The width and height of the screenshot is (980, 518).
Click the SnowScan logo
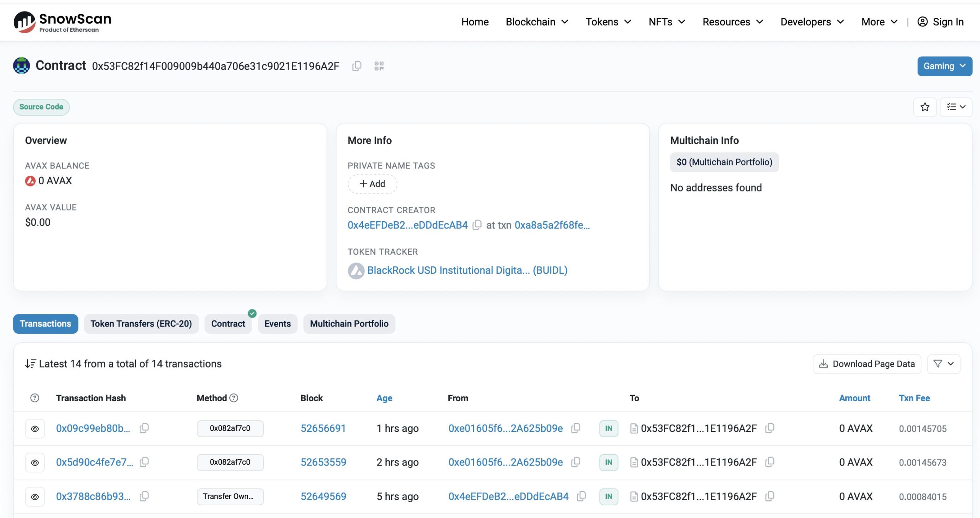[x=62, y=22]
